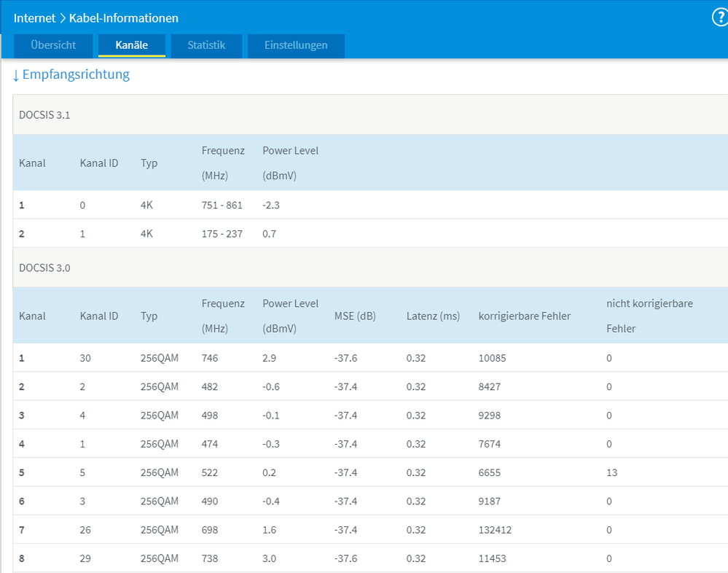Click the nicht korrigierbare Fehler header
The width and height of the screenshot is (728, 573).
649,316
